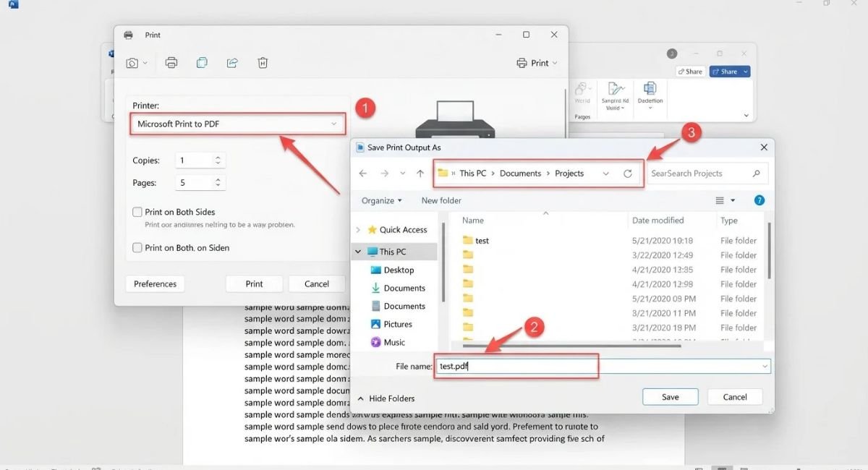This screenshot has width=868, height=470.
Task: Open the view options dropdown arrow
Action: click(733, 201)
